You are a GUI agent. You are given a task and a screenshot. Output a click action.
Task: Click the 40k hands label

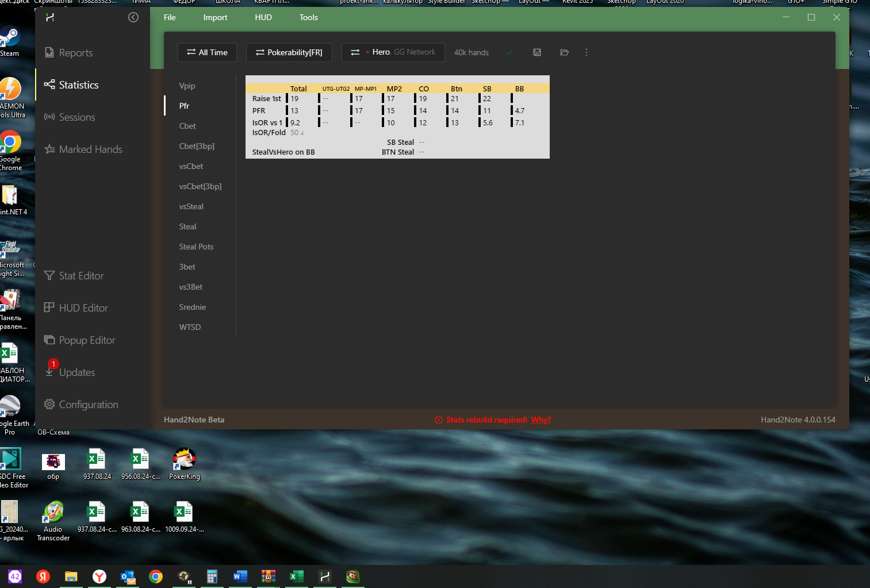[472, 52]
